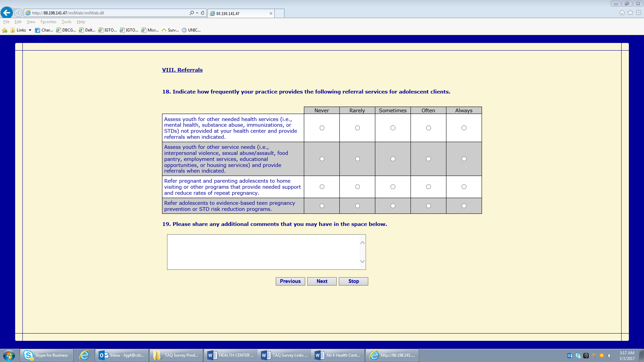Screen dimensions: 644x362
Task: Open the favorites star icon
Action: (x=631, y=13)
